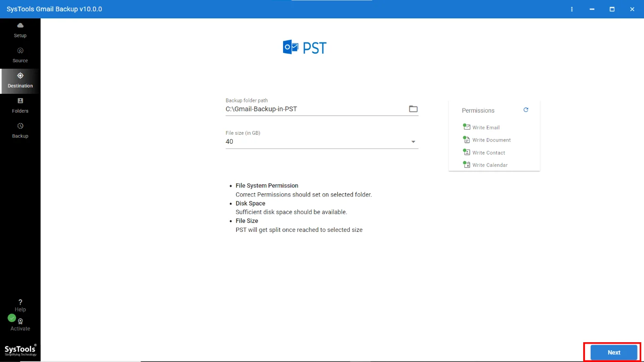Switch to the Backup step
644x362 pixels.
click(20, 131)
